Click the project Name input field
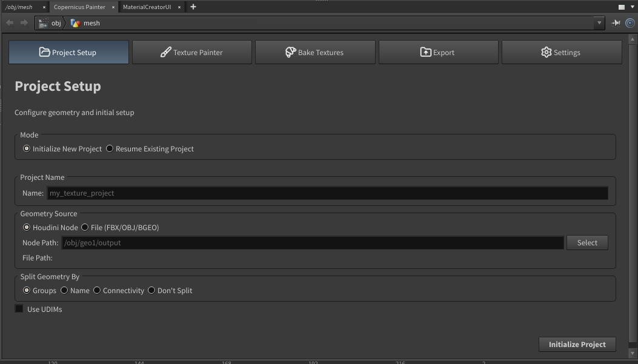 327,193
